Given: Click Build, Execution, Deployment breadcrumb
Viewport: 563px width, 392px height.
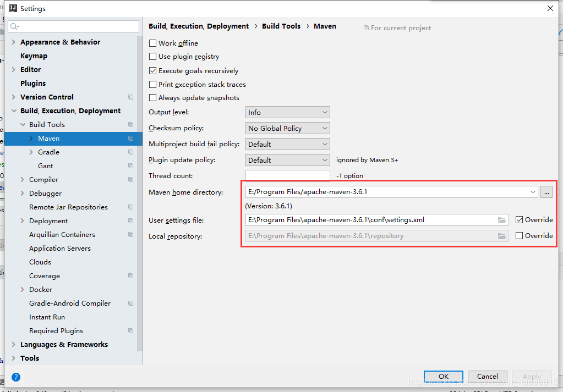Looking at the screenshot, I should [199, 26].
